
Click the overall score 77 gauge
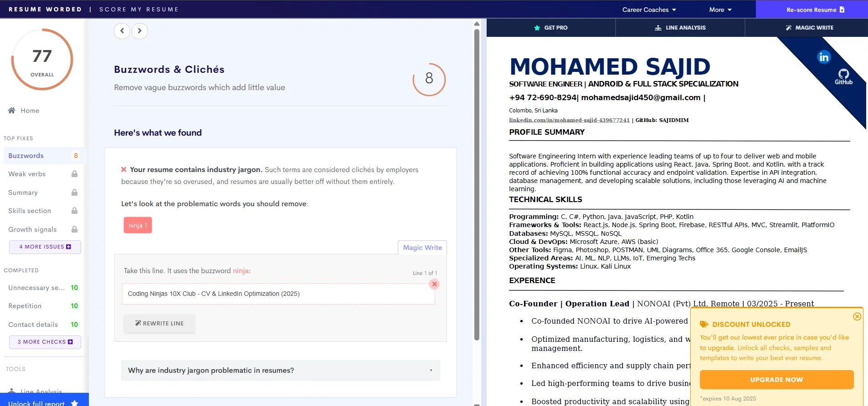pyautogui.click(x=42, y=60)
